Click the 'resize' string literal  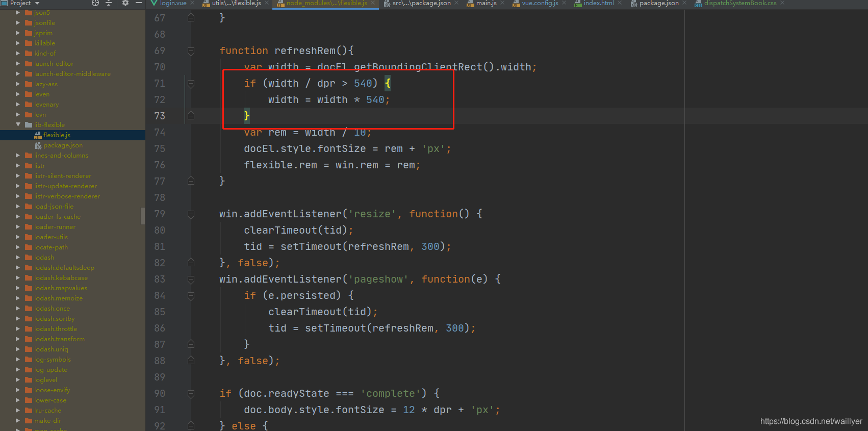[372, 214]
